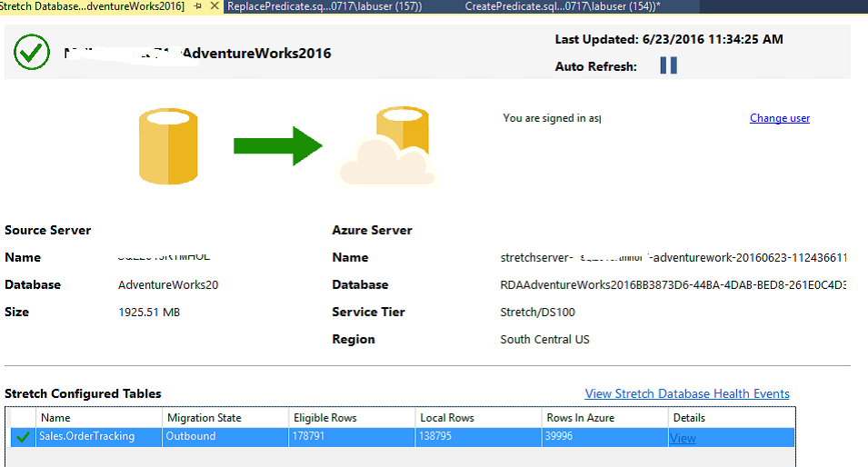Image resolution: width=868 pixels, height=467 pixels.
Task: Click the Stretch Configured Tables heading
Action: 83,393
